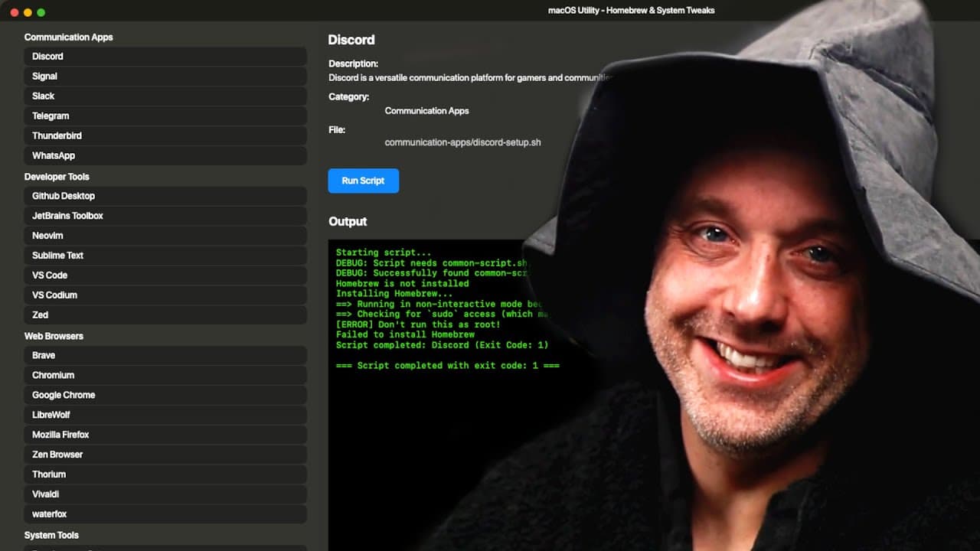
Task: Open the Telegram entry
Action: coord(165,116)
